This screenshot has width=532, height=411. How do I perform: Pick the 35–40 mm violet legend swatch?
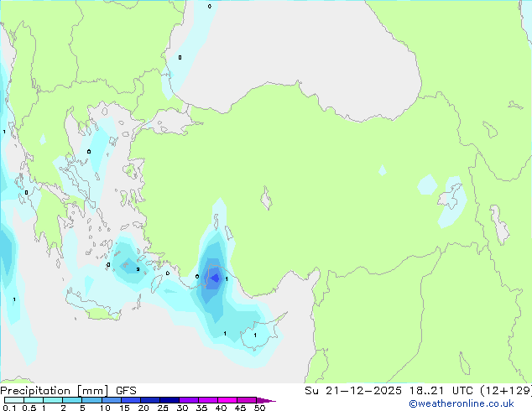(208, 400)
